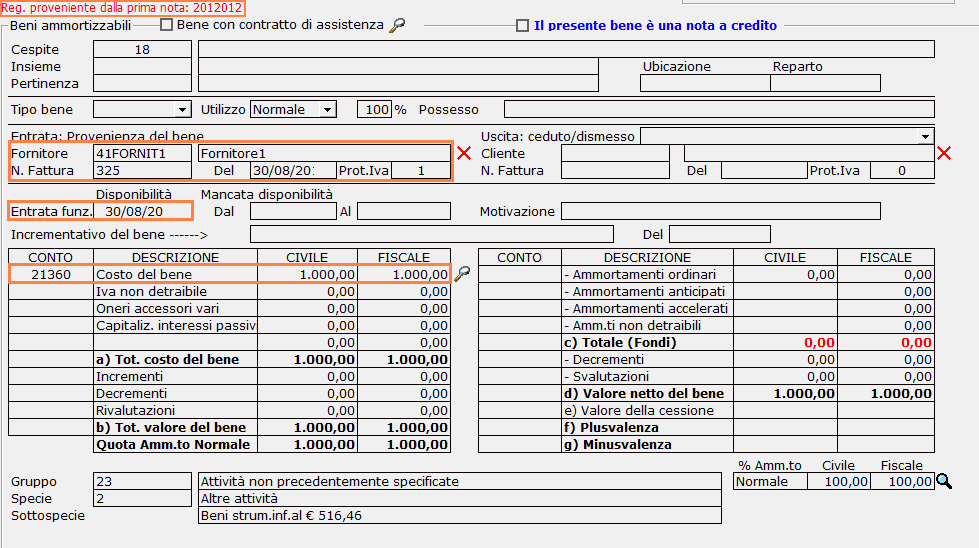Click the Ubicazione field
Screen dimensions: 979x548
pyautogui.click(x=706, y=83)
